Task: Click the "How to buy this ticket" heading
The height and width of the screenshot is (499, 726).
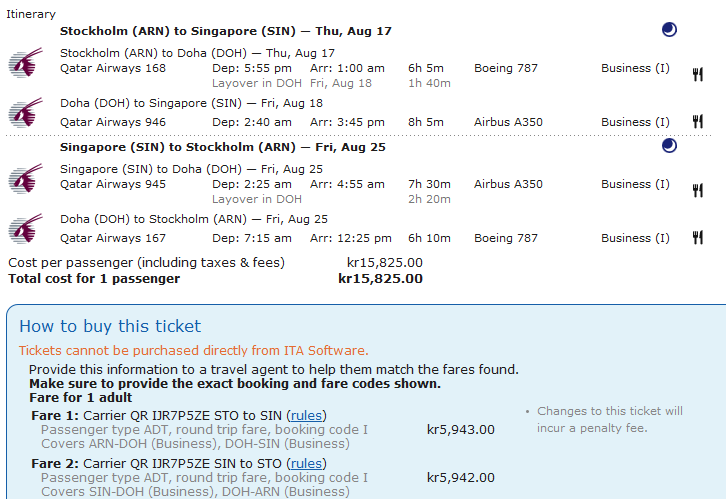Action: (110, 326)
